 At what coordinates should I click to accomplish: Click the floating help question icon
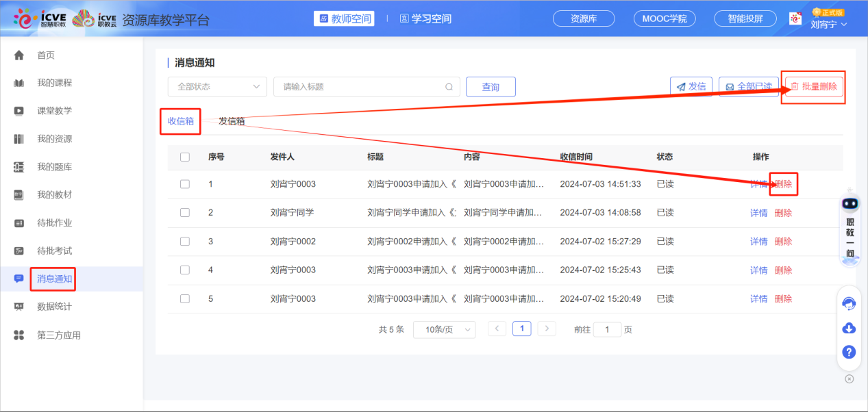849,352
